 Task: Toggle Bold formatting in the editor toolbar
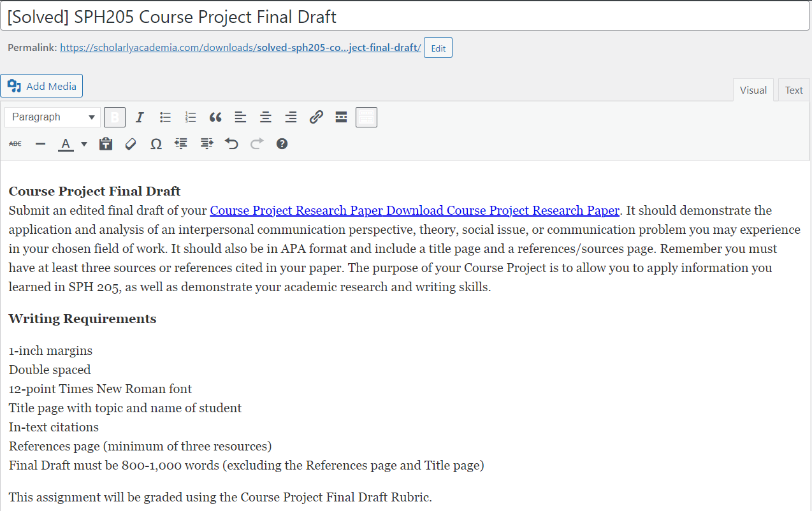(115, 117)
